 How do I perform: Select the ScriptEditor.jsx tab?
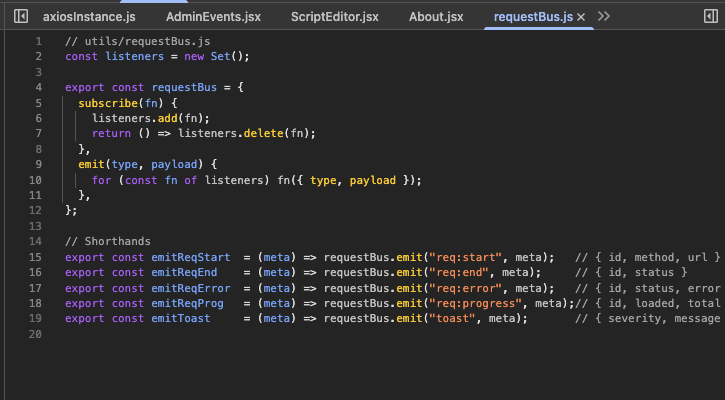coord(335,17)
